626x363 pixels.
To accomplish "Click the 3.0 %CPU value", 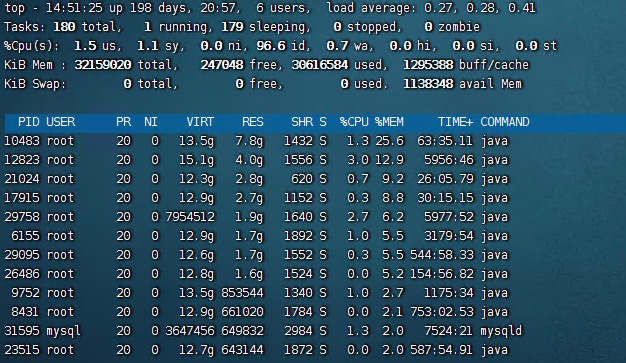I will [x=358, y=160].
